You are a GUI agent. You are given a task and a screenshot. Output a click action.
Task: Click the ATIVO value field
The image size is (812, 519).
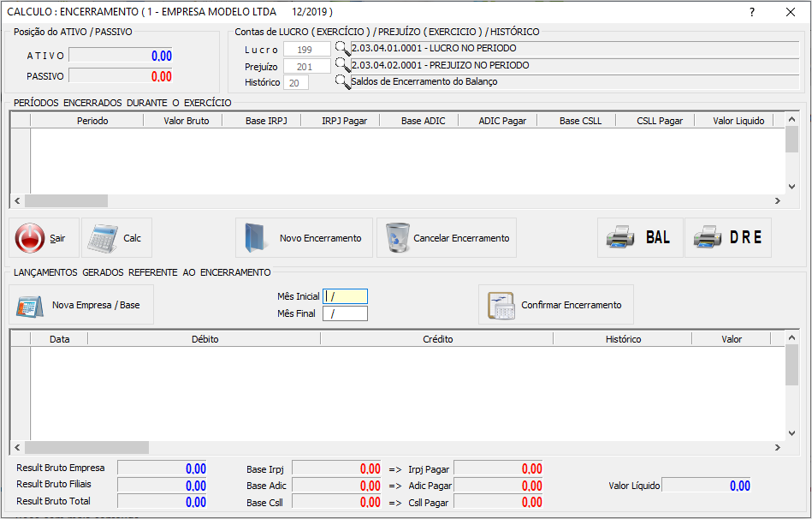[121, 56]
